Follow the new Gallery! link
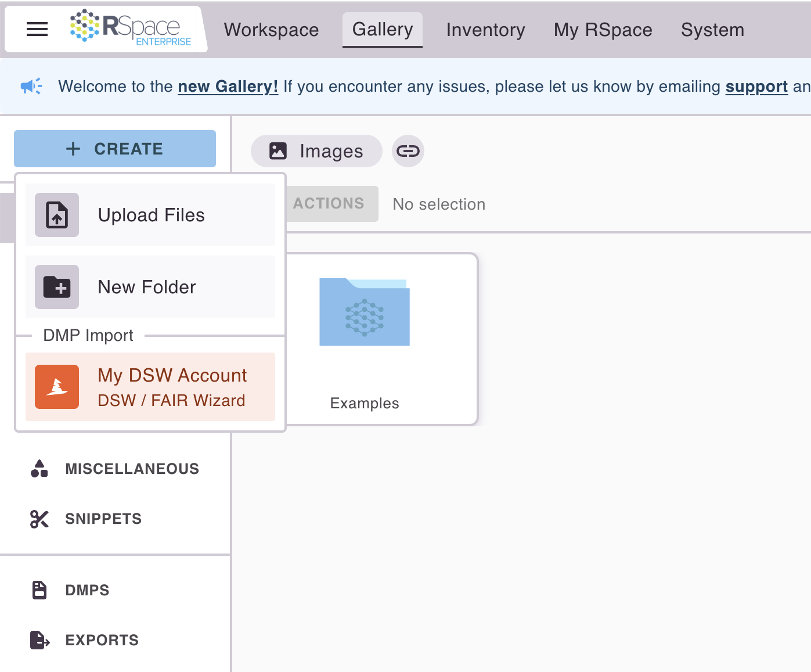The height and width of the screenshot is (672, 811). pos(227,86)
